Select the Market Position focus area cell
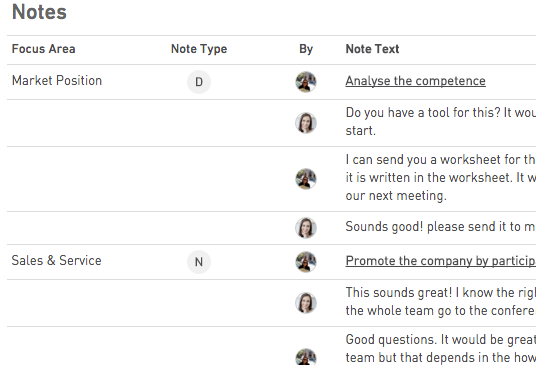 (x=57, y=81)
